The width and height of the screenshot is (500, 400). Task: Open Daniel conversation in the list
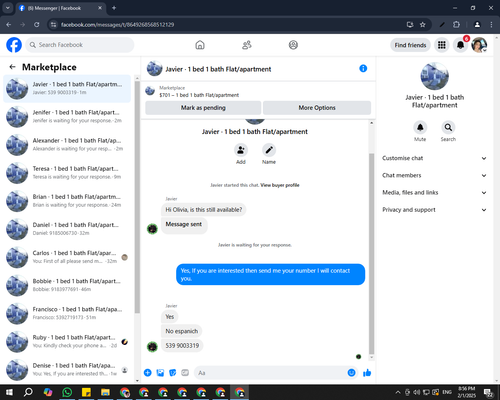click(67, 229)
